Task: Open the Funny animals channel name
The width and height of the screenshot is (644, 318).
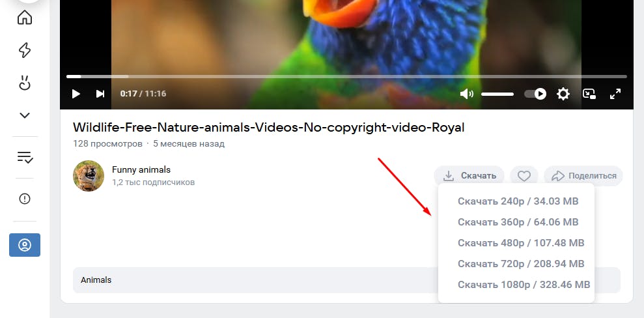Action: pyautogui.click(x=141, y=169)
